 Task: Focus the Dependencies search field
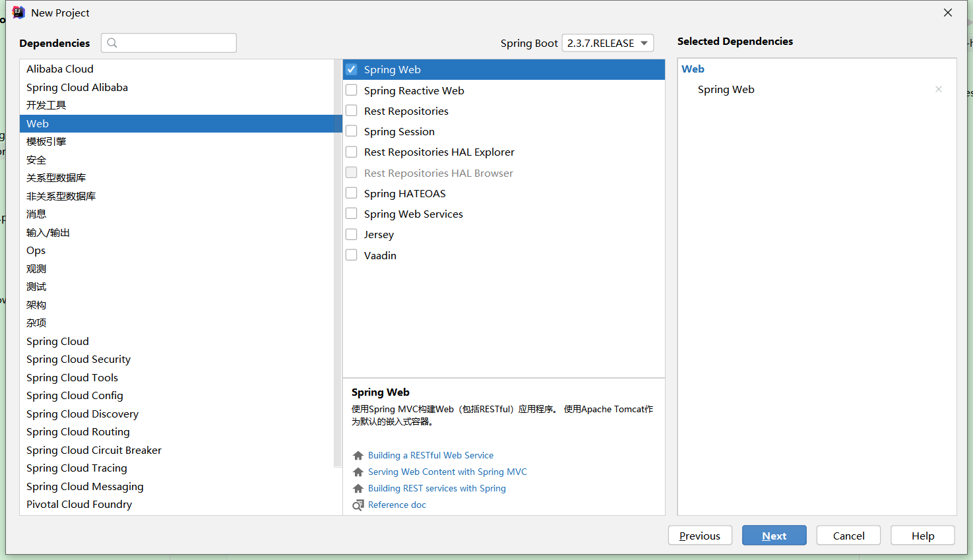(169, 43)
